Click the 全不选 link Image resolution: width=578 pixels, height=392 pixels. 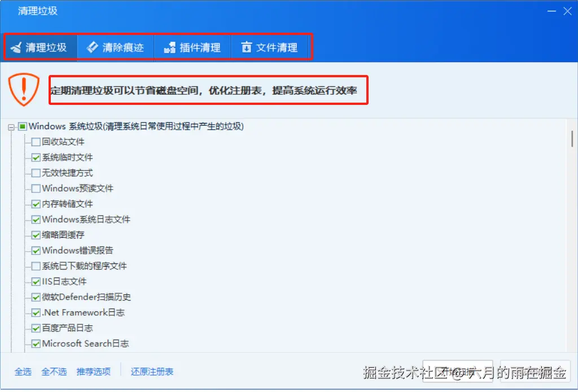54,372
